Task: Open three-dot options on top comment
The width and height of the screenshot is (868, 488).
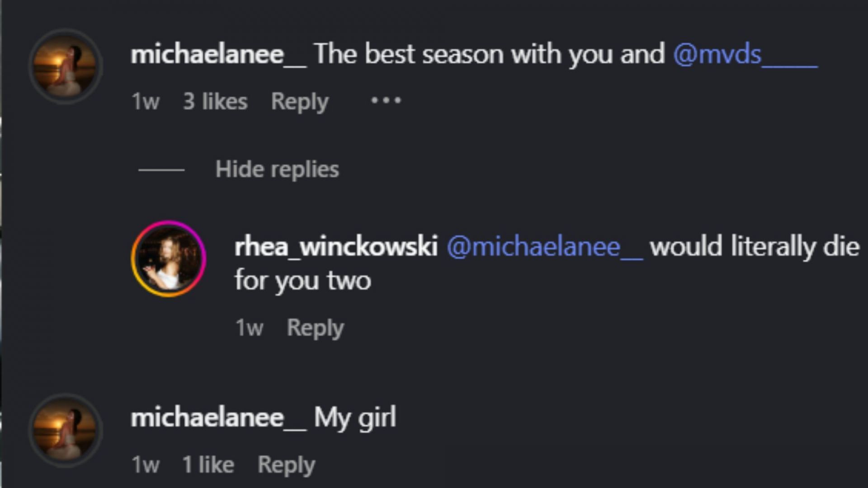Action: pos(386,100)
